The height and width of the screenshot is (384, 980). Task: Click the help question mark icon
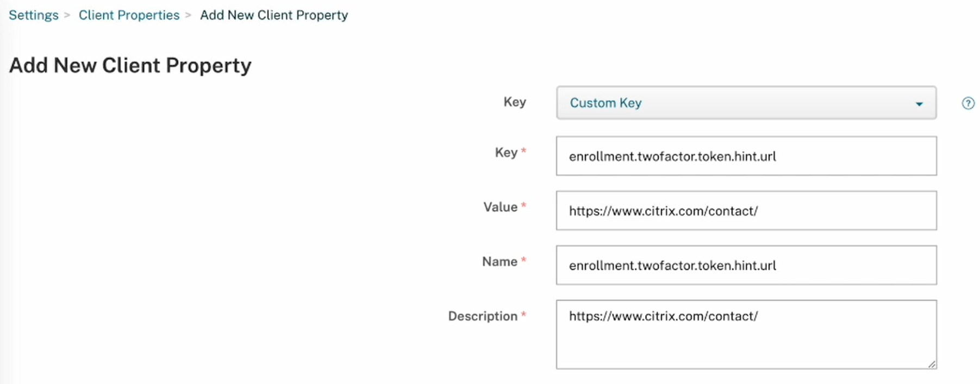tap(968, 103)
